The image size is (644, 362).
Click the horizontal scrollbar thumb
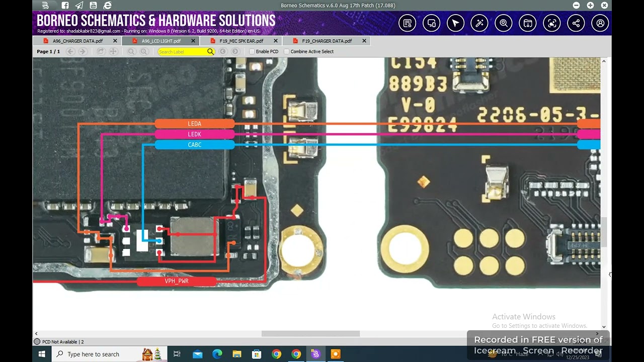pyautogui.click(x=310, y=334)
